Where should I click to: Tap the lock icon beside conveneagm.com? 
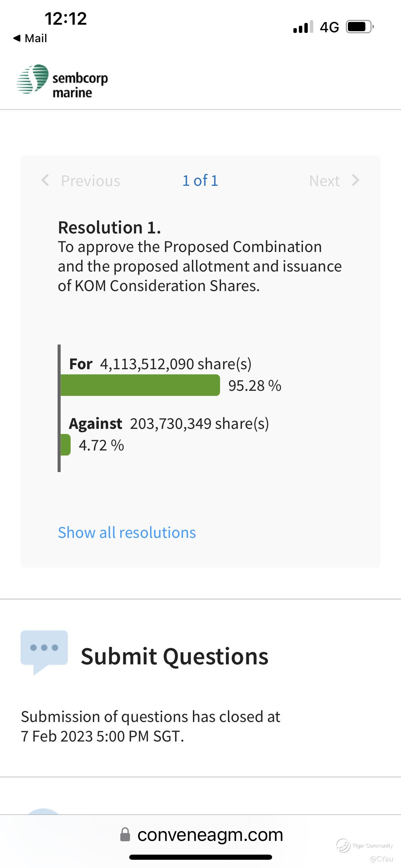coord(125,834)
